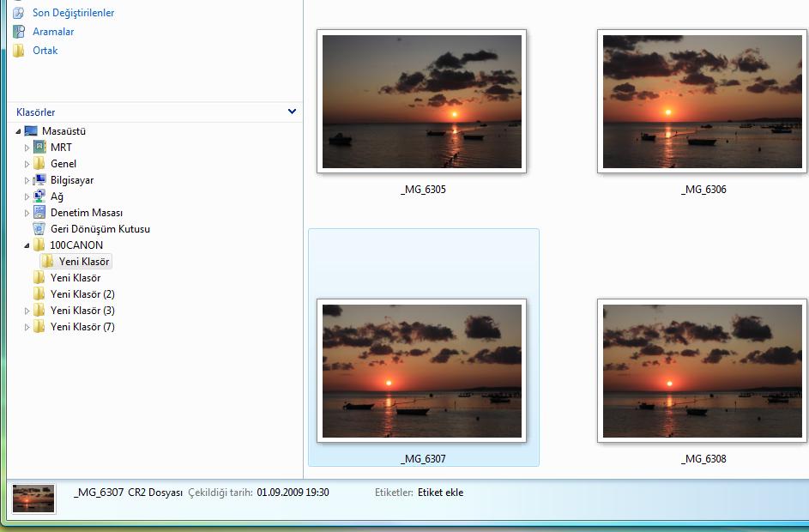
Task: Click the CR2 Dosyası file type text
Action: 155,493
